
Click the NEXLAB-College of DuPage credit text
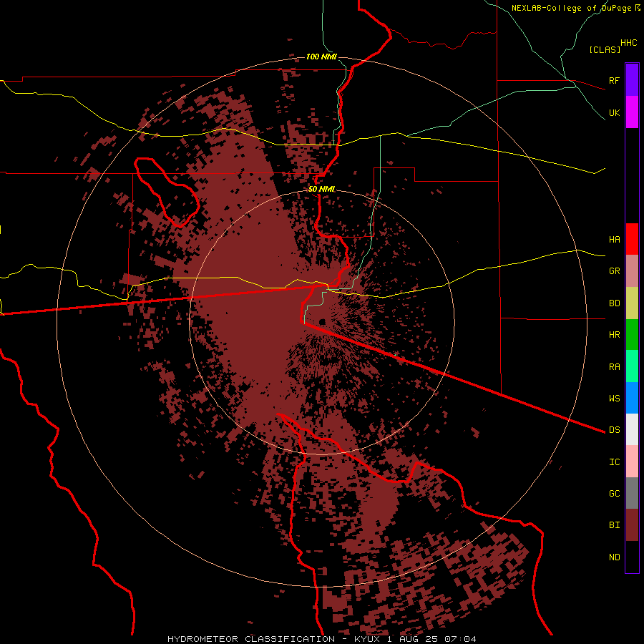tap(576, 8)
